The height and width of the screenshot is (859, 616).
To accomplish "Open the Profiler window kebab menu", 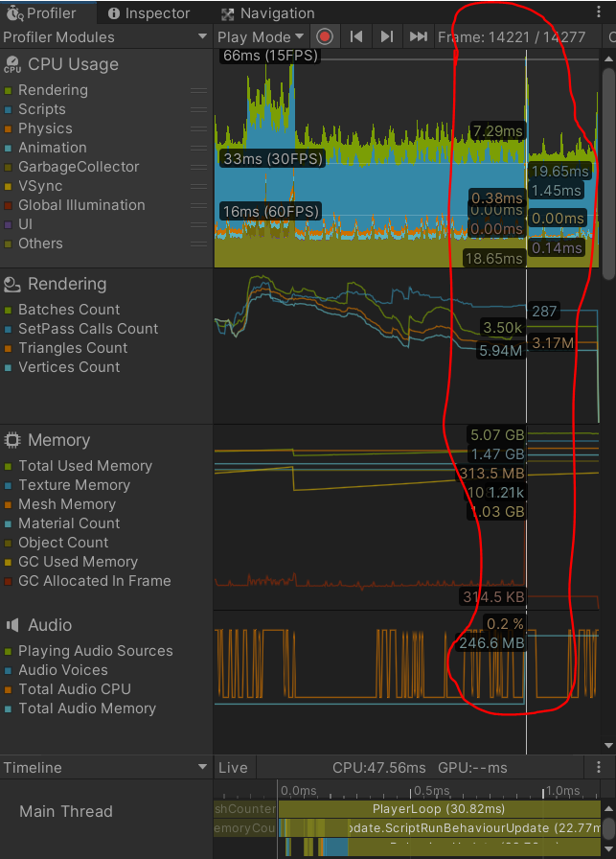I will pyautogui.click(x=599, y=12).
